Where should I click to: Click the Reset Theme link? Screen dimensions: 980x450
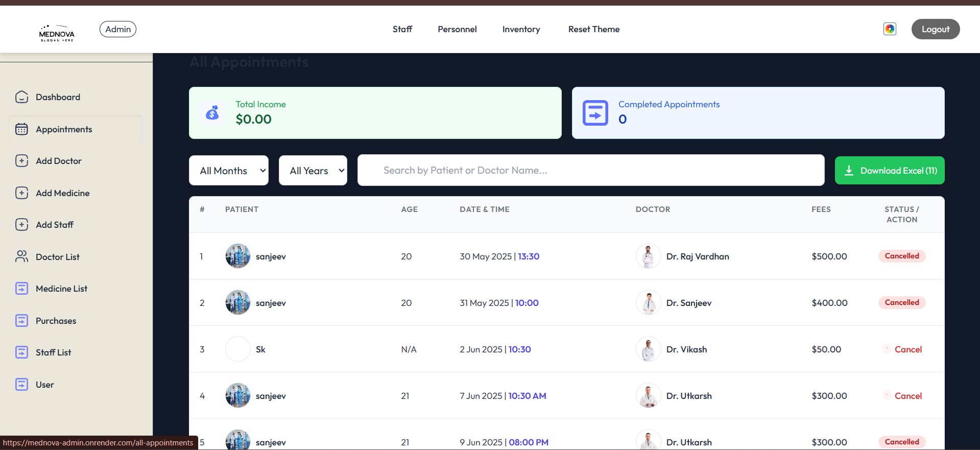[594, 29]
